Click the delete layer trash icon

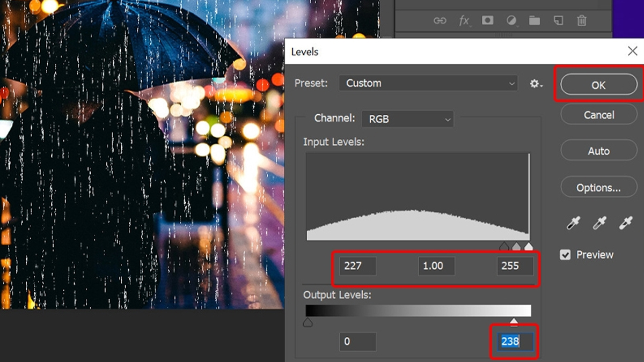[582, 20]
